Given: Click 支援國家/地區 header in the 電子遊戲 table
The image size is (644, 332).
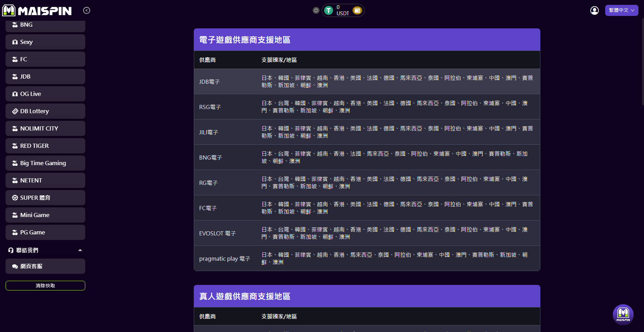Looking at the screenshot, I should pyautogui.click(x=279, y=60).
